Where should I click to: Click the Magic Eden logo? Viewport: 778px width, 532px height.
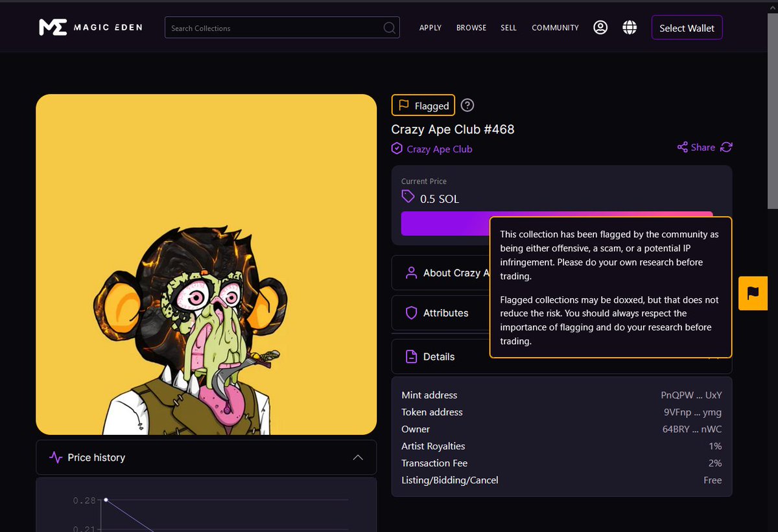[x=90, y=27]
